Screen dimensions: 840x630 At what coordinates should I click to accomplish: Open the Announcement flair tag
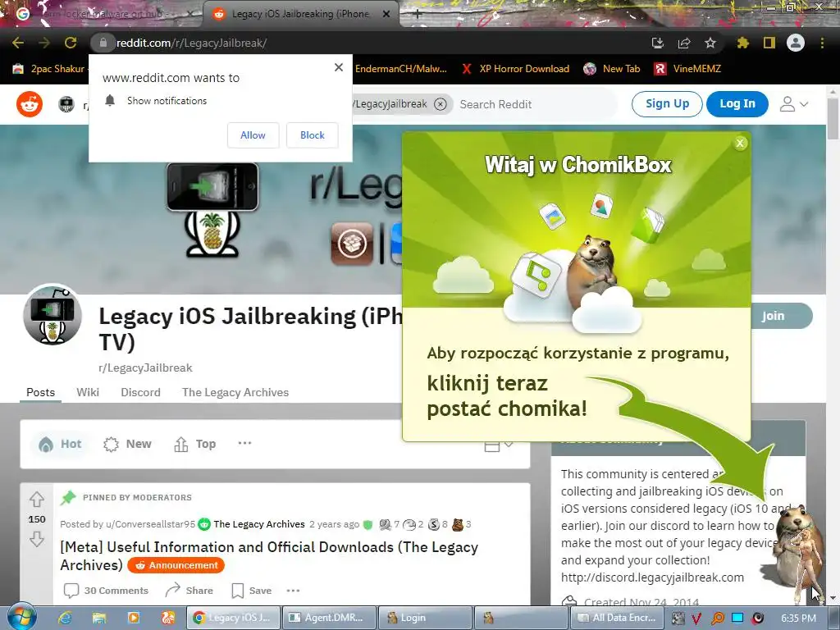176,565
